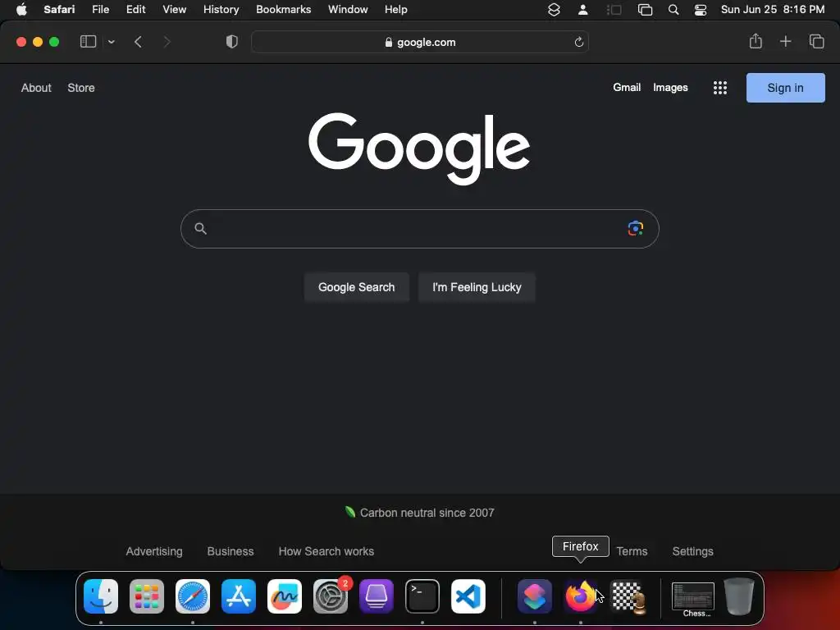Click the user account menu bar icon
Viewport: 840px width, 630px height.
(583, 10)
